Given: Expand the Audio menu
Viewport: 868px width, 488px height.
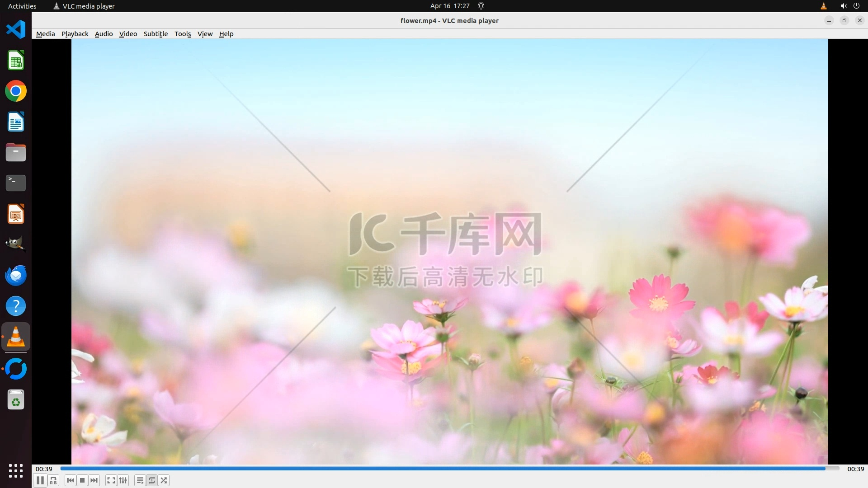Looking at the screenshot, I should point(104,34).
